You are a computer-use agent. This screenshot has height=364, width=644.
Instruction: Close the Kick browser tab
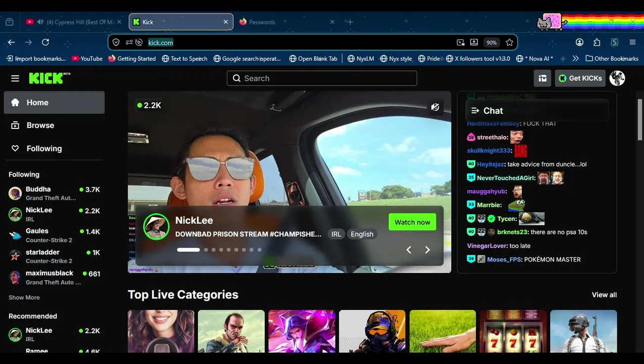[226, 22]
